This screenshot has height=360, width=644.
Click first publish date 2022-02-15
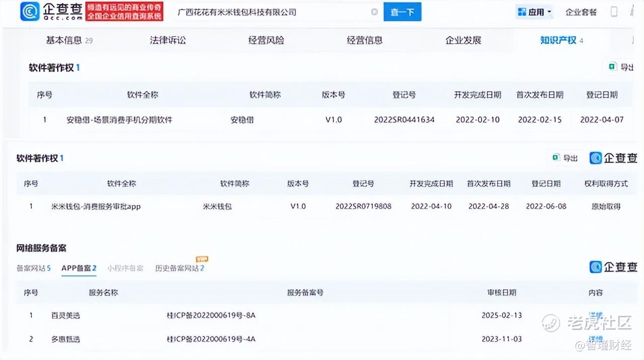click(539, 120)
